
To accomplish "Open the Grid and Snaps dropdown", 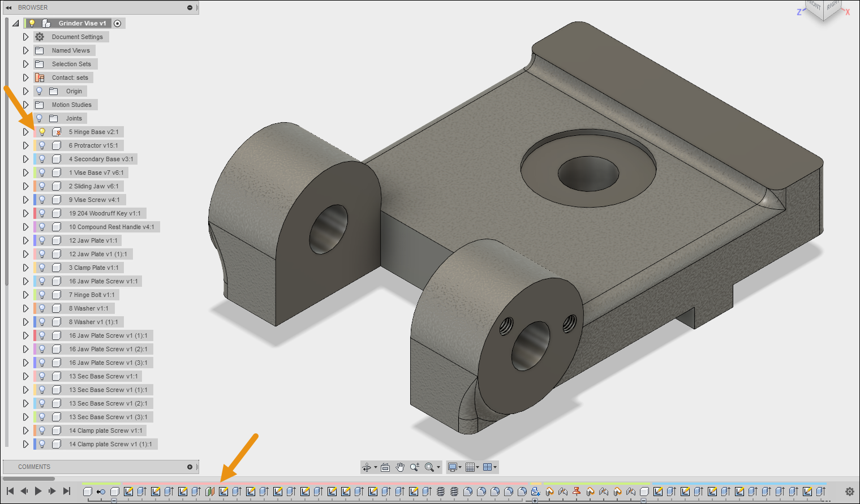I will coord(471,467).
